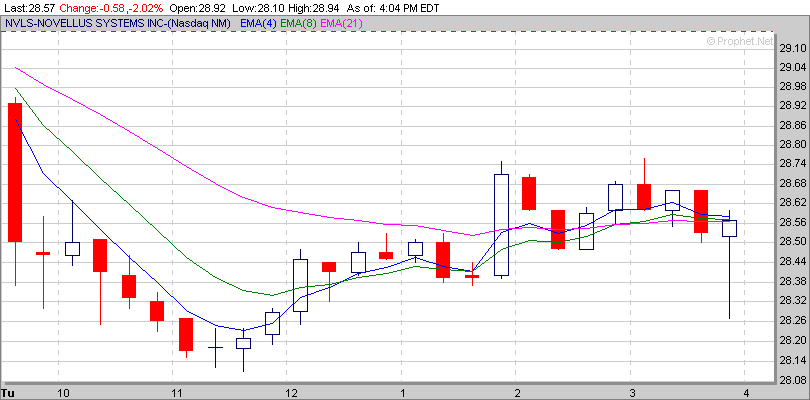Click the EMA(21) legend label
The height and width of the screenshot is (400, 810).
tap(341, 23)
